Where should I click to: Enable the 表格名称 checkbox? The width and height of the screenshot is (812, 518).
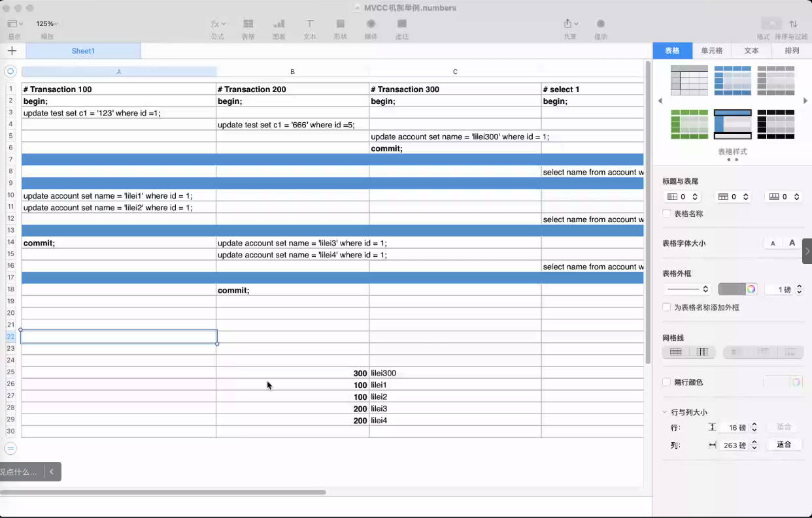point(667,214)
